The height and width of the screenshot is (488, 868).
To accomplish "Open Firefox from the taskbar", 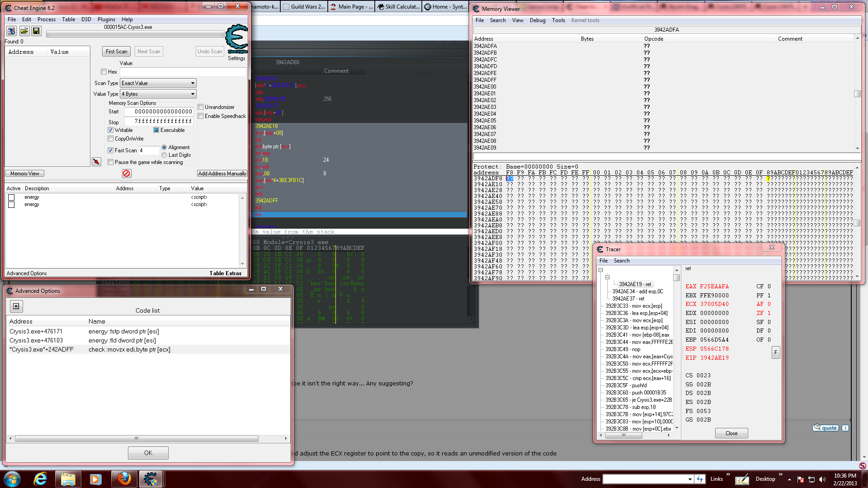I will point(124,479).
